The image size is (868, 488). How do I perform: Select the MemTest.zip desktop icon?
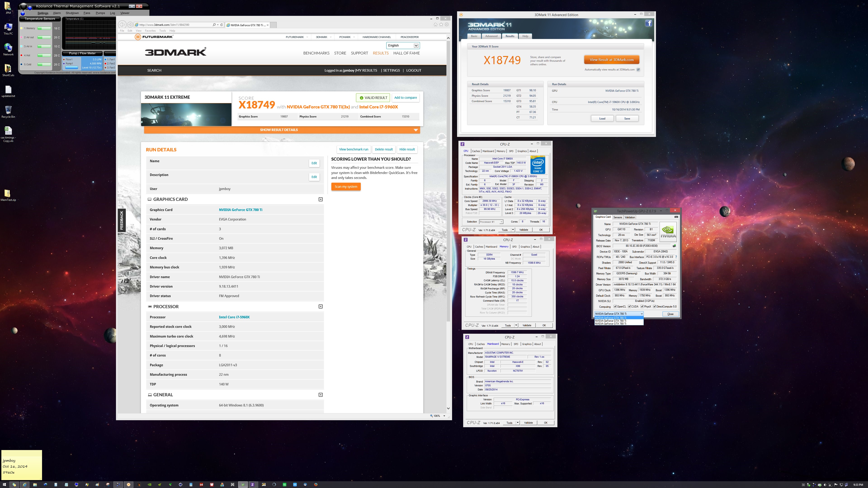tap(8, 195)
